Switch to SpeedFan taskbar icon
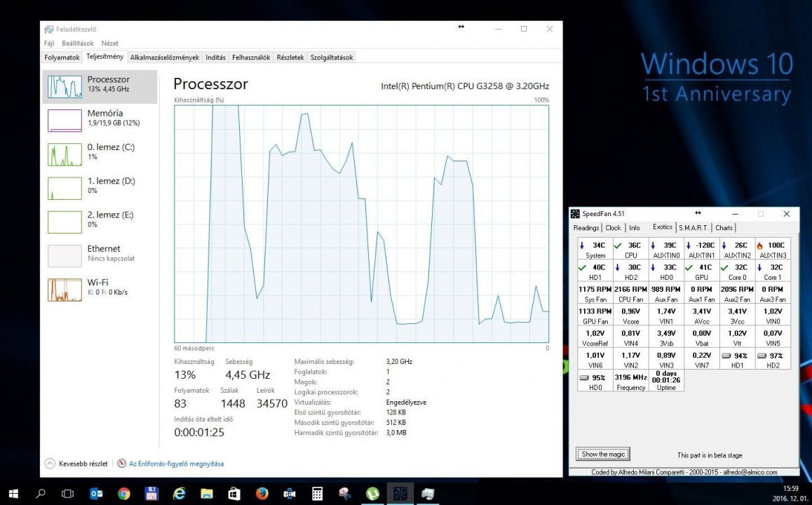812x505 pixels. click(400, 494)
